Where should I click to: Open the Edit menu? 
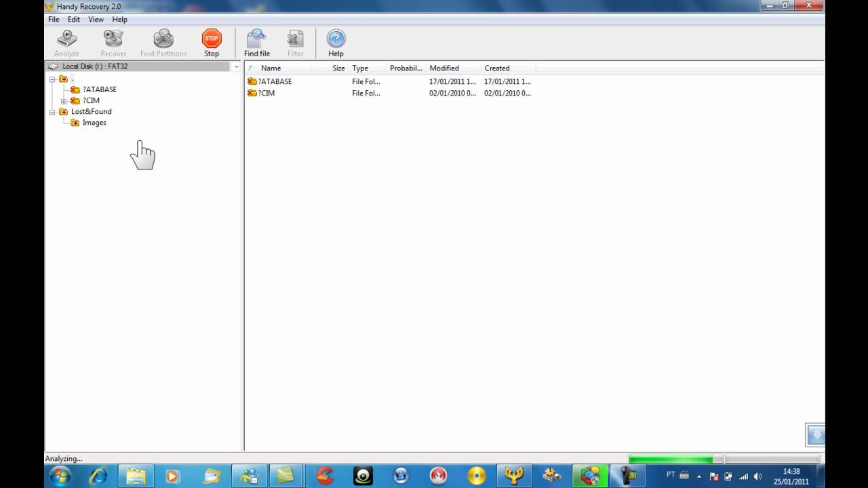pyautogui.click(x=74, y=20)
